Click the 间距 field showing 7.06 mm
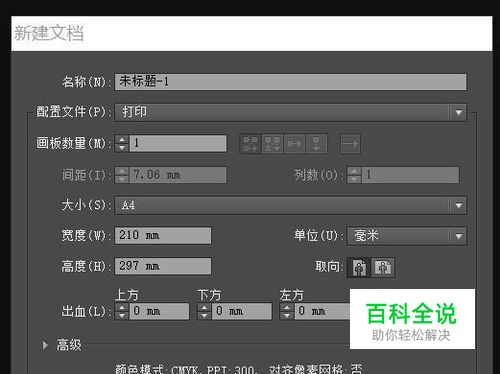This screenshot has width=500, height=374. tap(178, 175)
